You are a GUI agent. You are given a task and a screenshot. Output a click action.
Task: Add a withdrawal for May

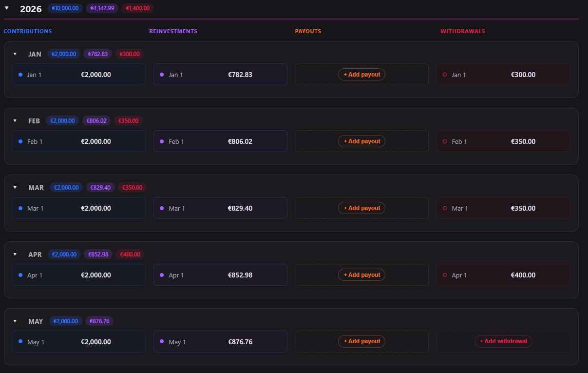coord(503,341)
